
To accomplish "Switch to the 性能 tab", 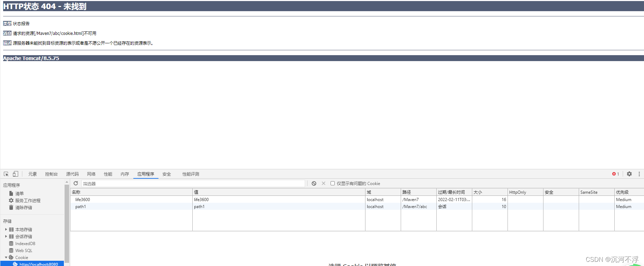I will pyautogui.click(x=108, y=174).
